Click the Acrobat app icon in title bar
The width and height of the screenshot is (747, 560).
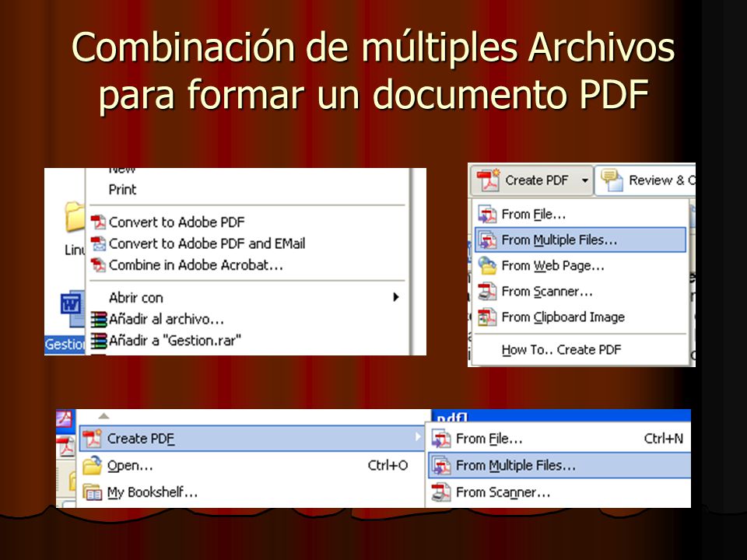[65, 419]
